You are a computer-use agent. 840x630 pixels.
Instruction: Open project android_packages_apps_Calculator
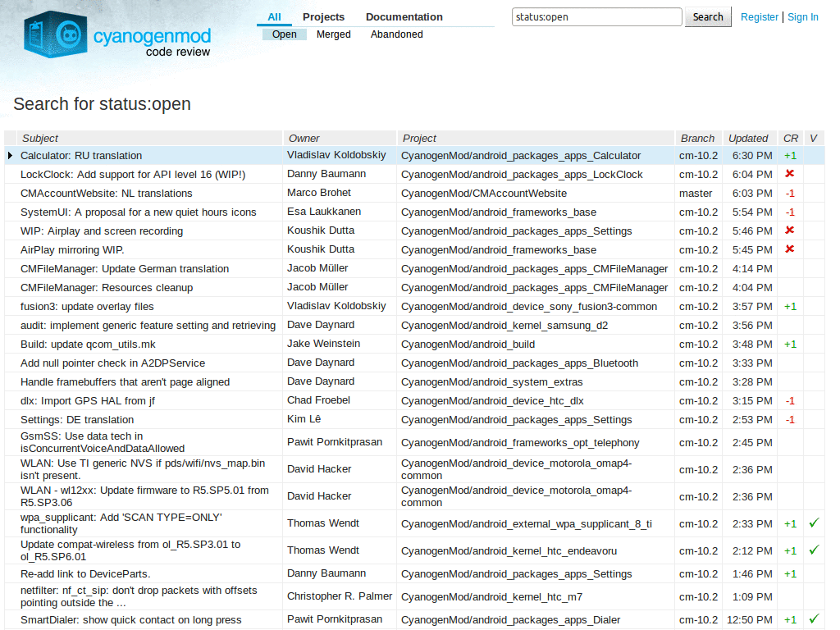point(521,155)
